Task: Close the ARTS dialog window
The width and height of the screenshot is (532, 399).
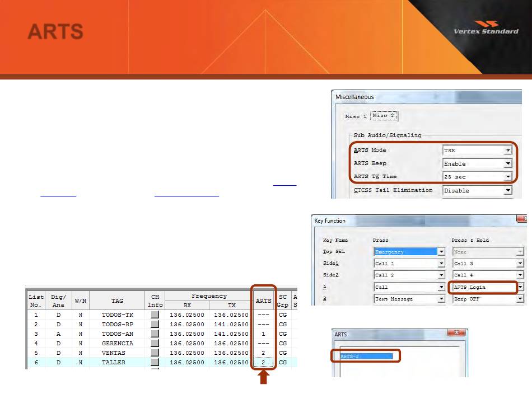Action: click(x=456, y=332)
